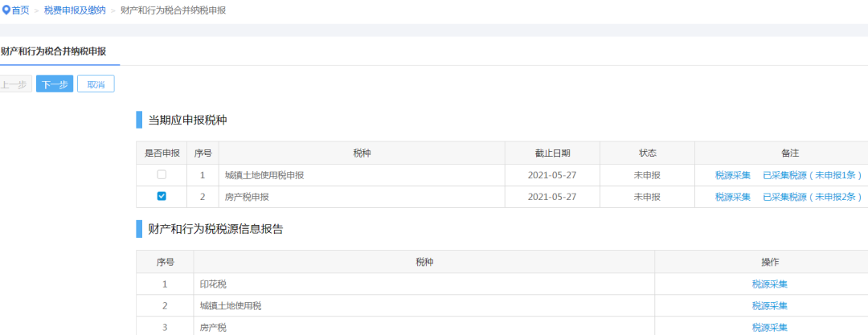This screenshot has width=868, height=335.
Task: Click 税源采集 for 印花税
Action: [x=769, y=284]
